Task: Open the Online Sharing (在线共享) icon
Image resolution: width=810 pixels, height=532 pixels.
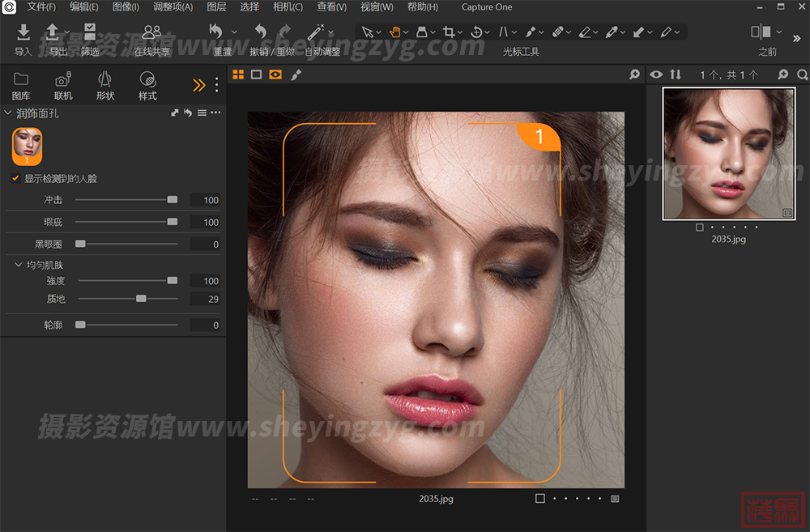Action: point(151,32)
